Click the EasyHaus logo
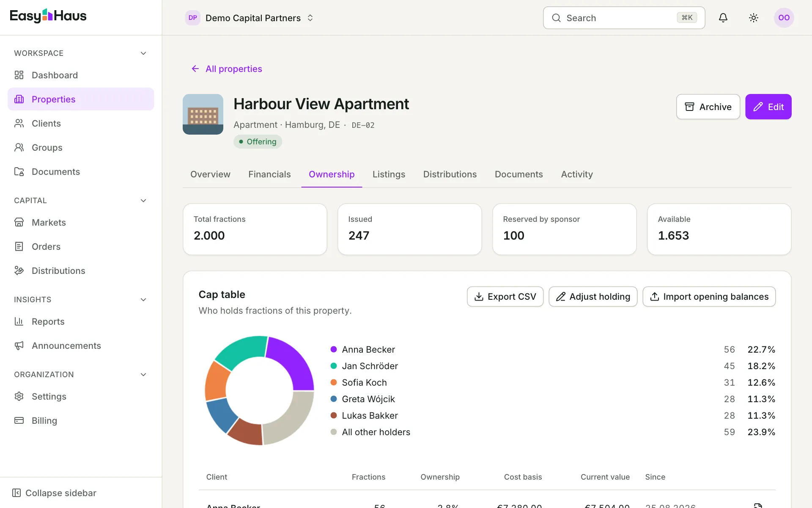Image resolution: width=812 pixels, height=508 pixels. 48,16
